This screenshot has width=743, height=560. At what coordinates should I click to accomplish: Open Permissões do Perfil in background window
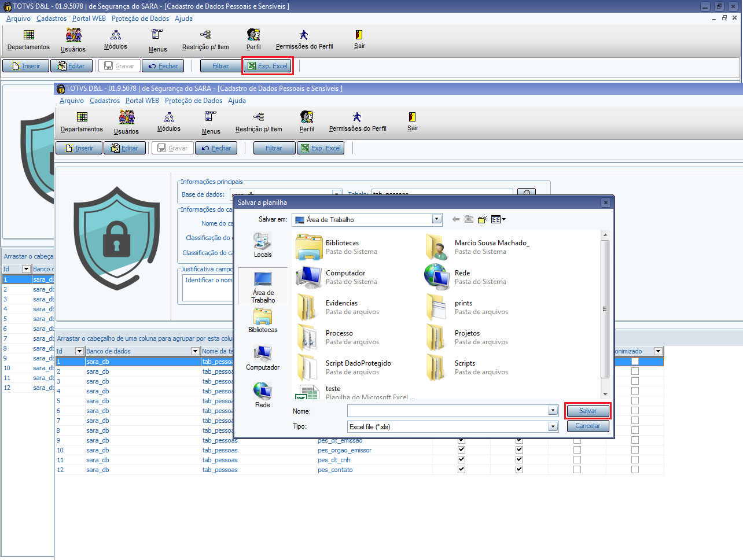coord(304,39)
